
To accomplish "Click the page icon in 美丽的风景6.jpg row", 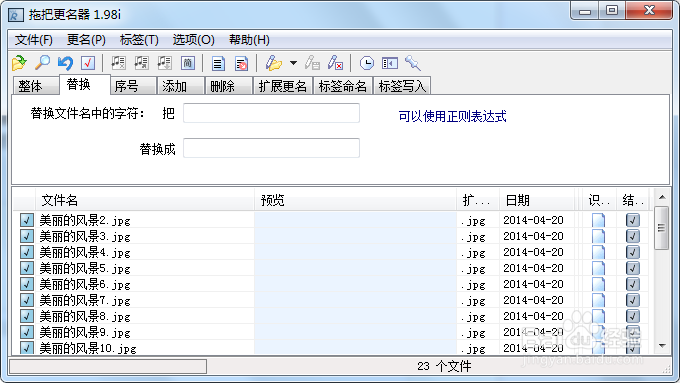I will point(598,284).
